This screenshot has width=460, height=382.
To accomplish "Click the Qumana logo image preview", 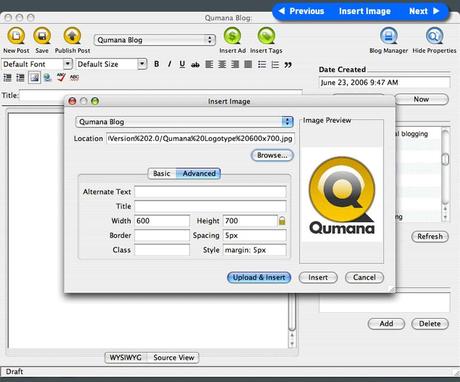I will click(342, 195).
